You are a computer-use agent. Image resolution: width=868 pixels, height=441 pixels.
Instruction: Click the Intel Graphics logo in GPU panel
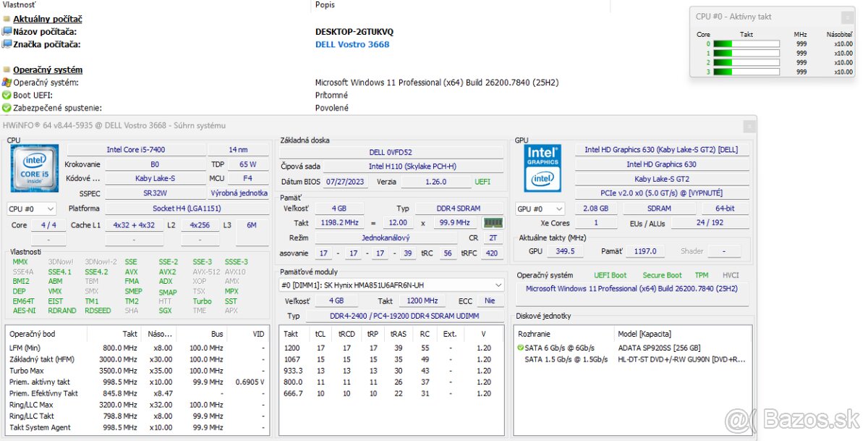pyautogui.click(x=542, y=168)
